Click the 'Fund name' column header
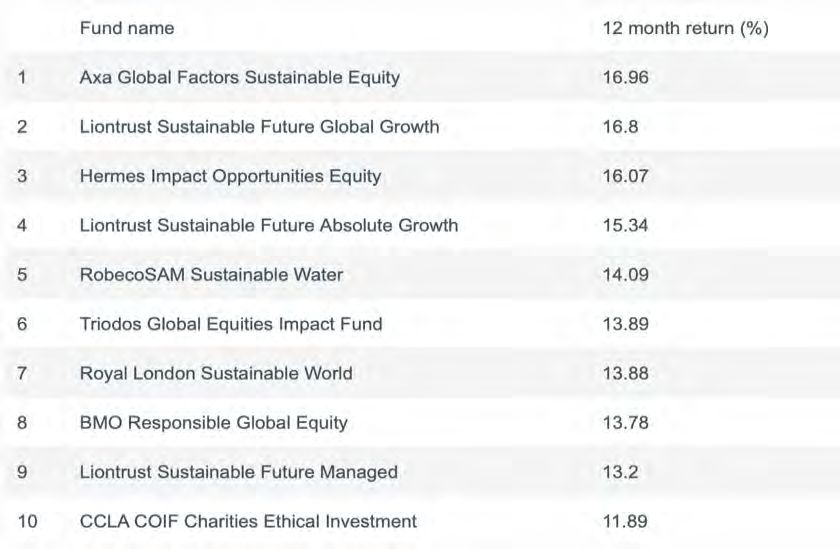Viewport: 840px width, 549px height. pos(127,28)
